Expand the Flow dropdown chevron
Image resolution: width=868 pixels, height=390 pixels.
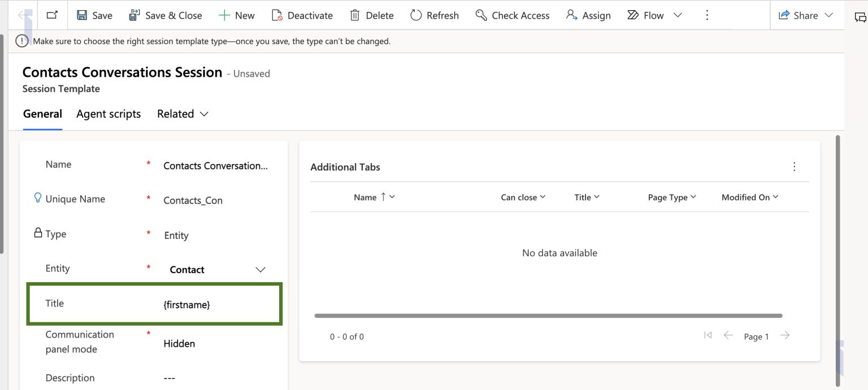coord(678,15)
